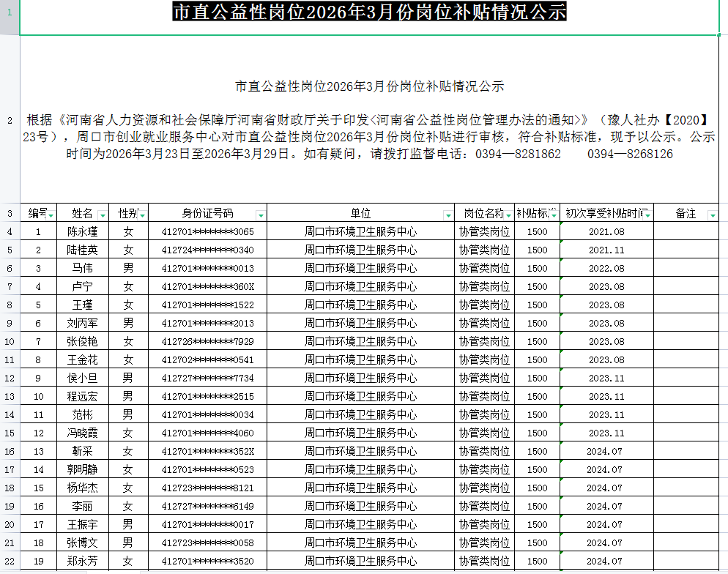Open the 姓名 column filter dropdown

coord(102,214)
